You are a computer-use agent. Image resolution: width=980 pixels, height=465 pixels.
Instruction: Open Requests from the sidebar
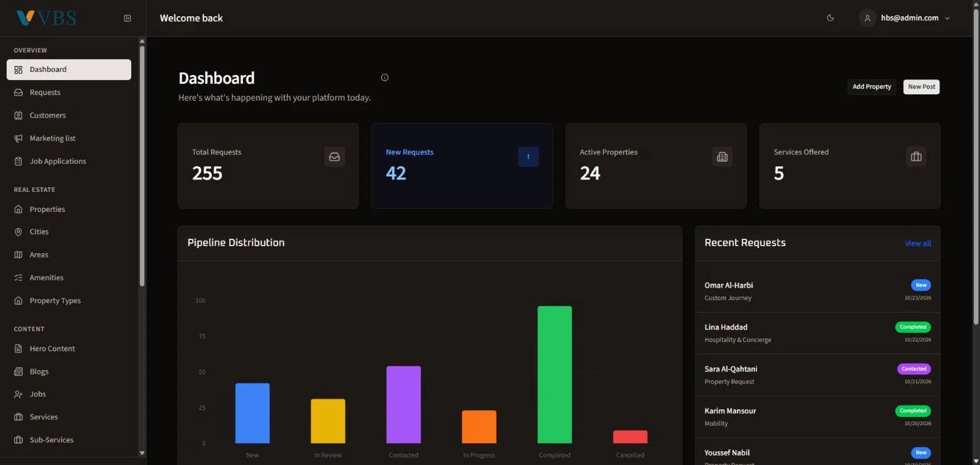click(69, 92)
